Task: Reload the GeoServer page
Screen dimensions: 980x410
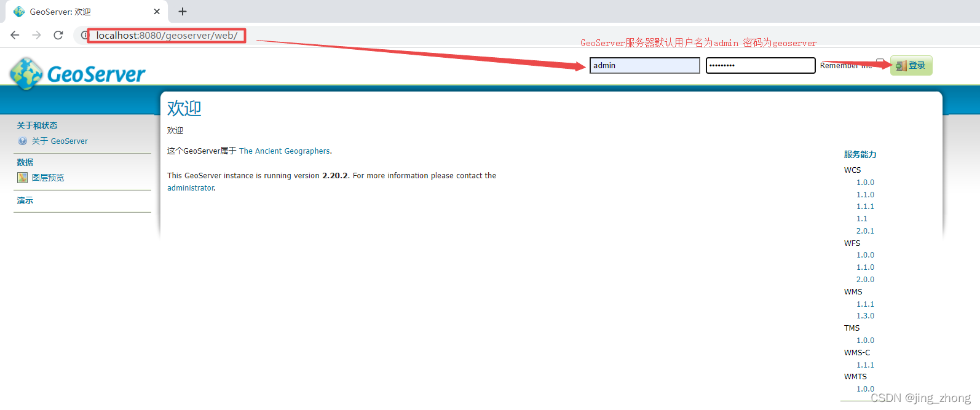Action: [x=58, y=35]
